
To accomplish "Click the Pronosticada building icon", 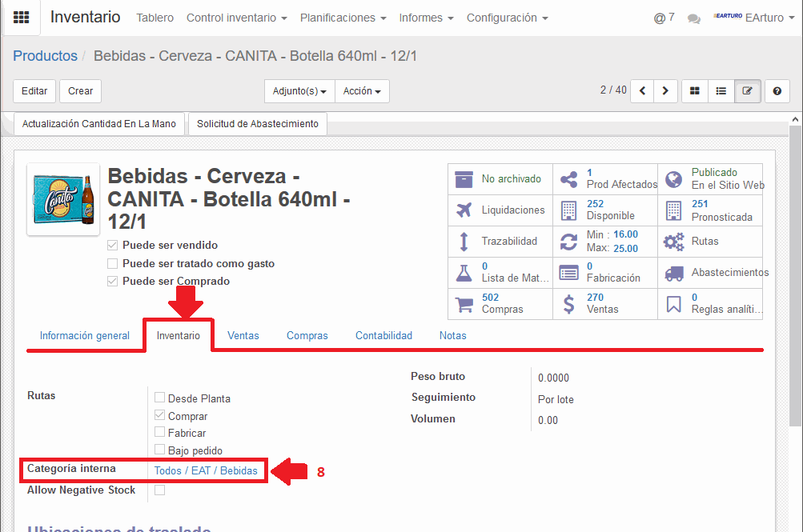I will [673, 210].
